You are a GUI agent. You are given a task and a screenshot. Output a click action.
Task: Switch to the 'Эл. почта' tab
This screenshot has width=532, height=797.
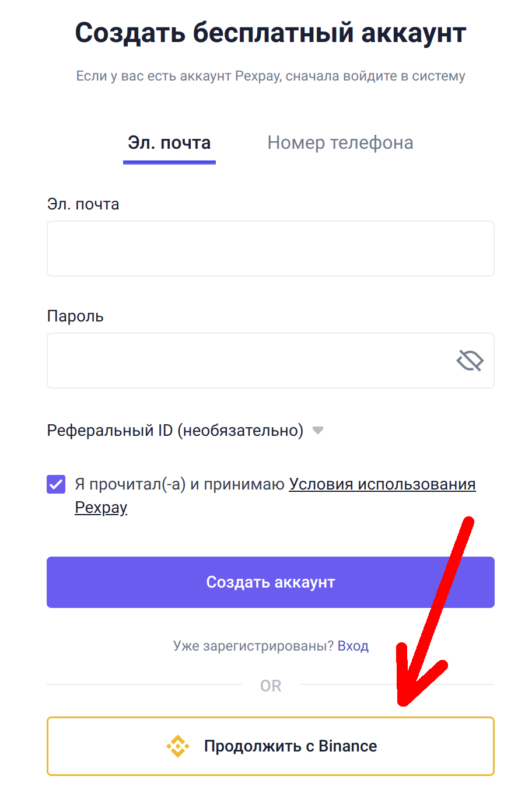click(169, 143)
